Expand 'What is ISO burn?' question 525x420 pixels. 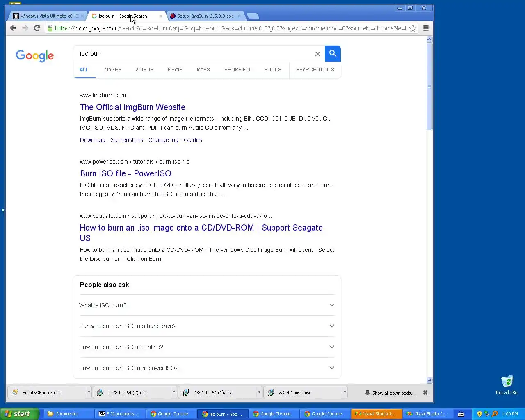pos(207,305)
